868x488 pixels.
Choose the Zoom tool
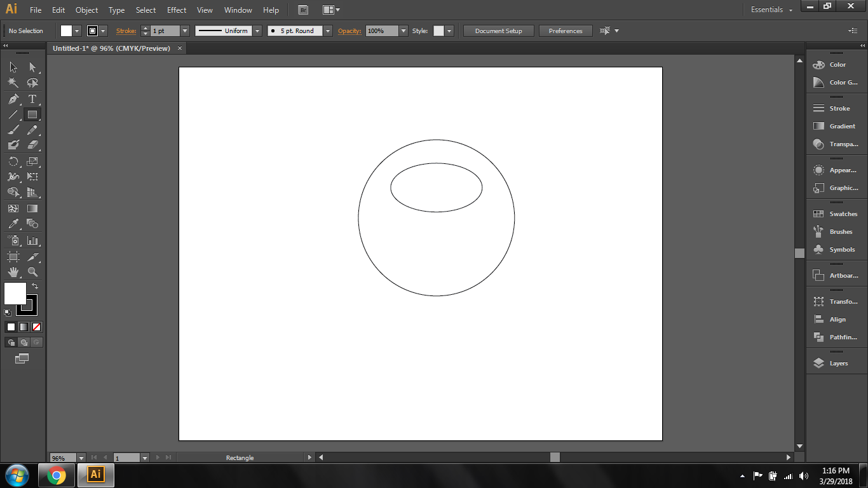32,272
